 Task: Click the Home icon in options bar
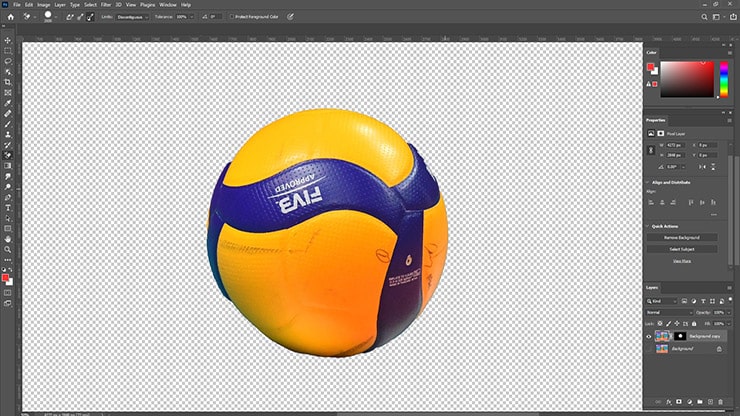coord(10,17)
